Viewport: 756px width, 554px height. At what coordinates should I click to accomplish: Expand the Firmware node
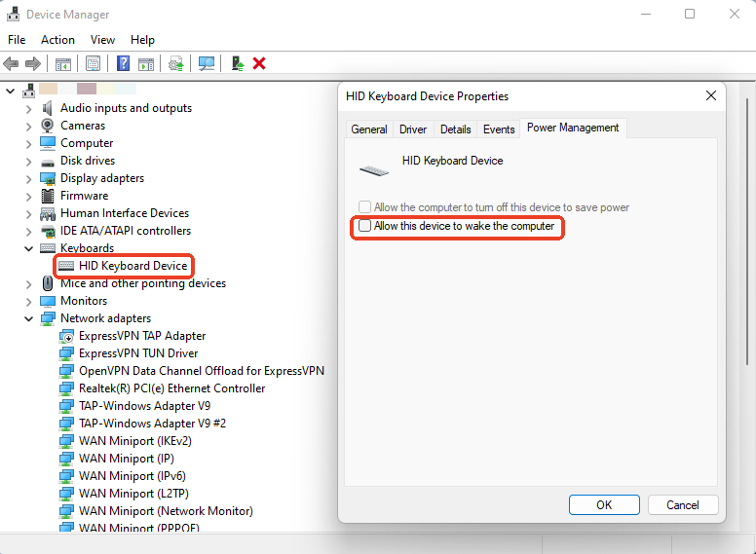point(28,197)
